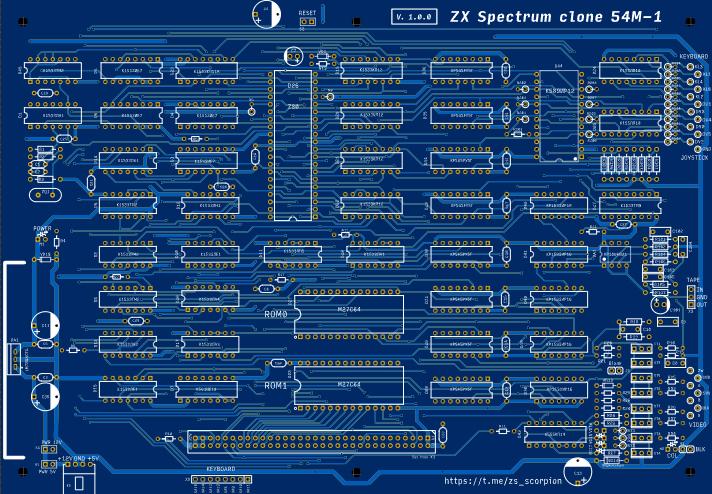Click the ROM1 silkscreen label

pos(276,385)
